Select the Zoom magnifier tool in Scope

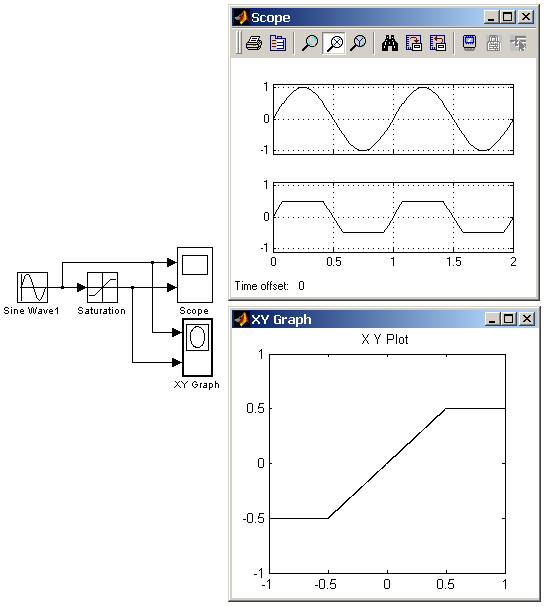(x=310, y=43)
